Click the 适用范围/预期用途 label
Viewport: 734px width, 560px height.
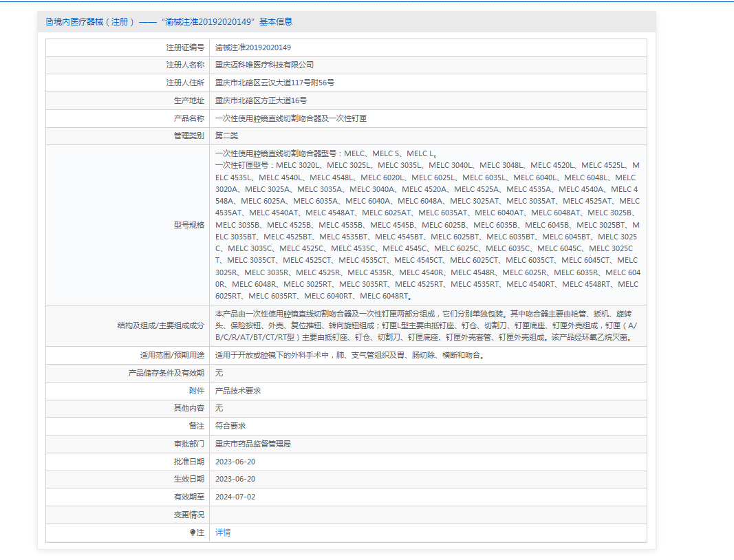[172, 356]
